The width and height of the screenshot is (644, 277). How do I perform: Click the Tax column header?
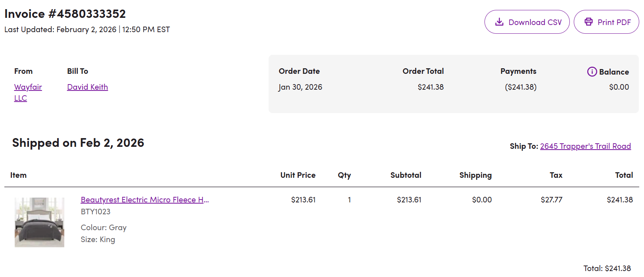click(x=556, y=175)
